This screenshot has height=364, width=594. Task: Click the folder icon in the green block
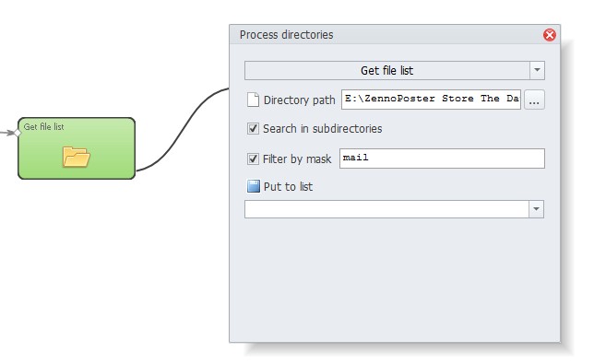pos(77,157)
